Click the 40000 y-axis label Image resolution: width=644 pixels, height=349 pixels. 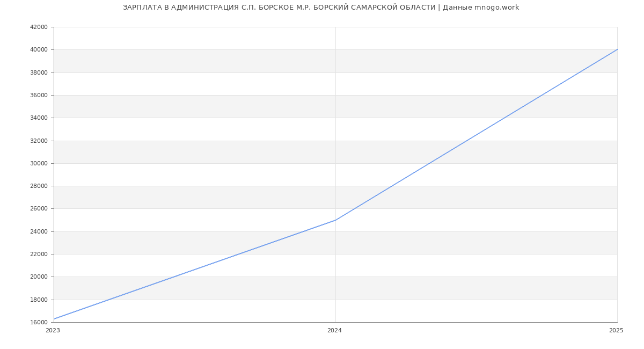pyautogui.click(x=39, y=50)
